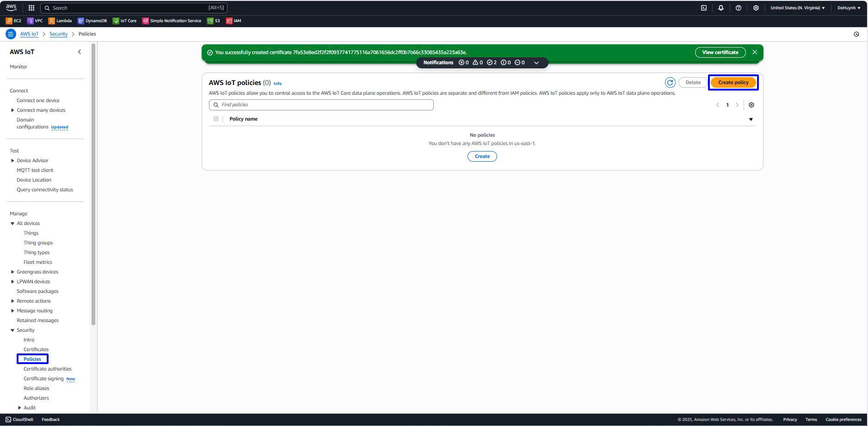Launch CloudShell from the top bar icon

point(703,8)
